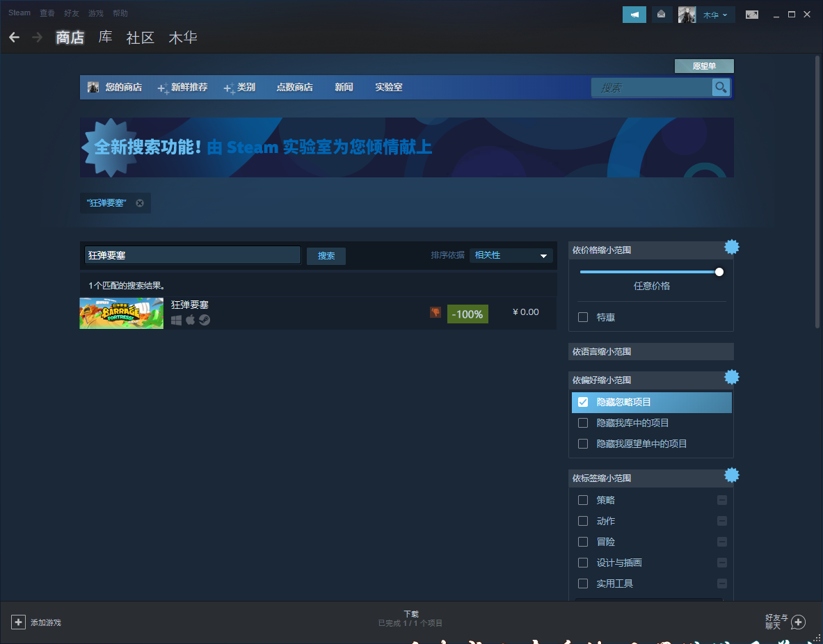Click the avatar icon beside 您的商店
823x644 pixels.
pos(93,87)
